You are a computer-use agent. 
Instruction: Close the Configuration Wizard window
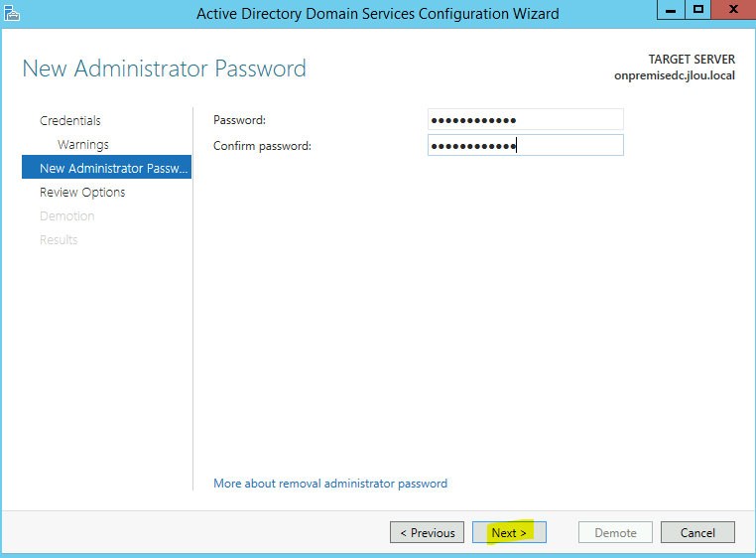point(733,10)
